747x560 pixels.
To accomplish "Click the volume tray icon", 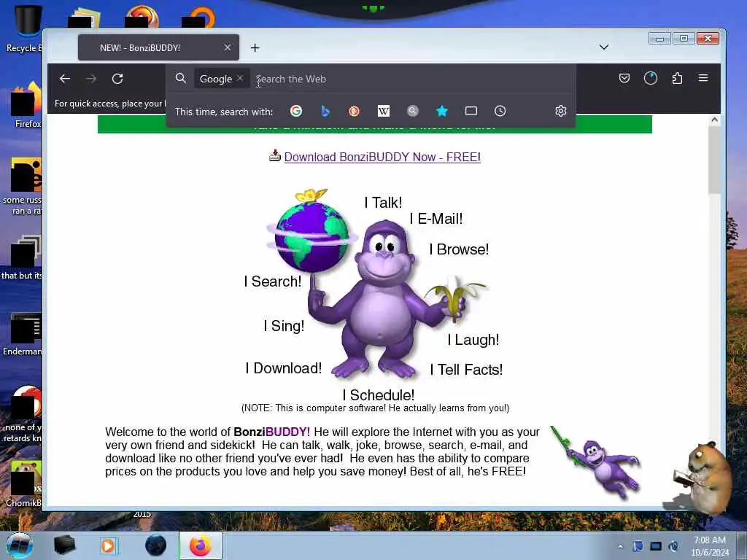I will point(673,546).
